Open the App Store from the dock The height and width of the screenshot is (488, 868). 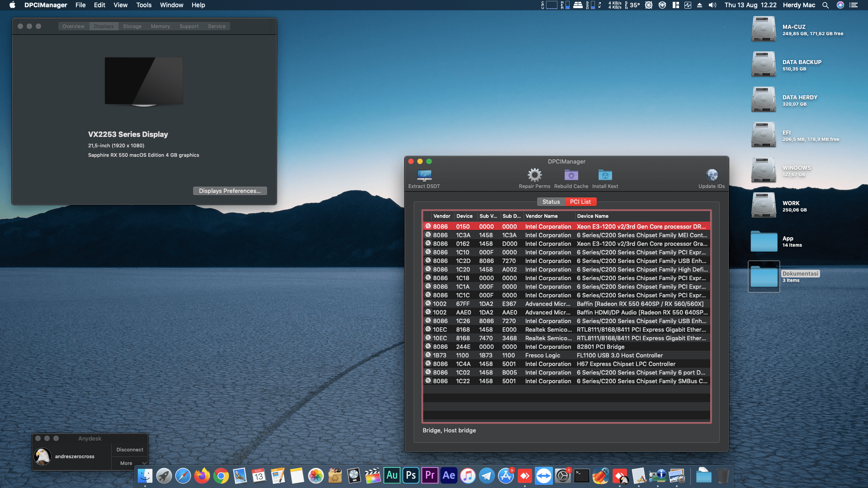pyautogui.click(x=506, y=475)
